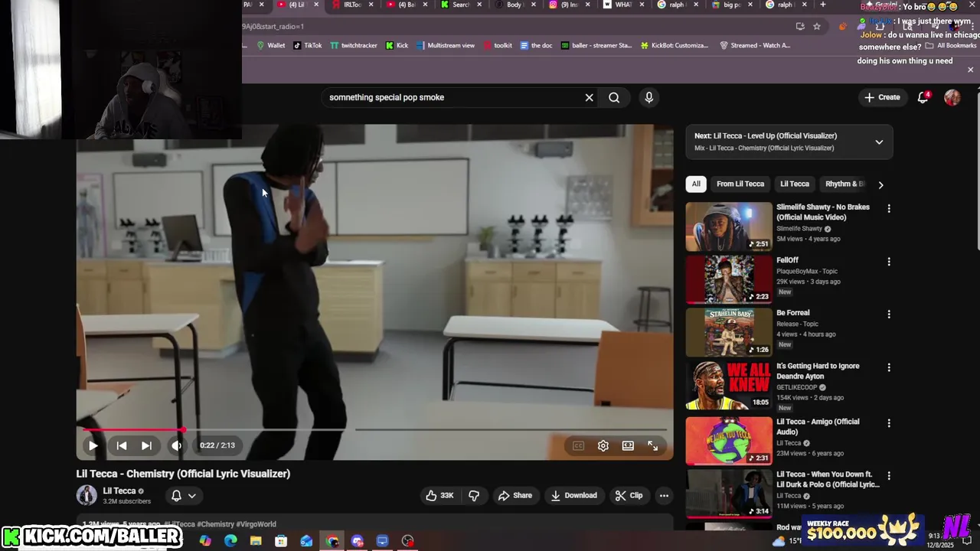Open It's Getting Hard to Ignore video
Screen dimensions: 980x551
click(818, 370)
